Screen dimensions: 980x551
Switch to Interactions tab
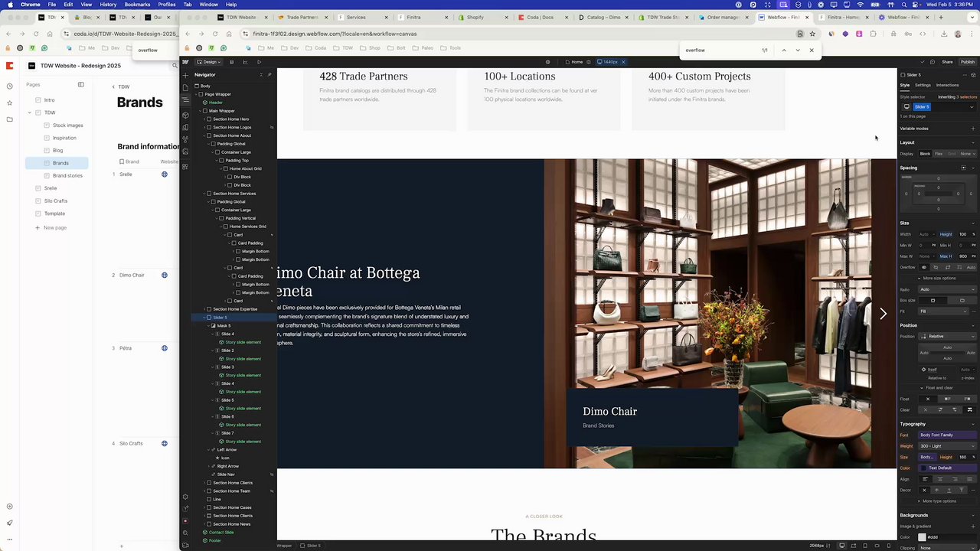click(x=947, y=85)
